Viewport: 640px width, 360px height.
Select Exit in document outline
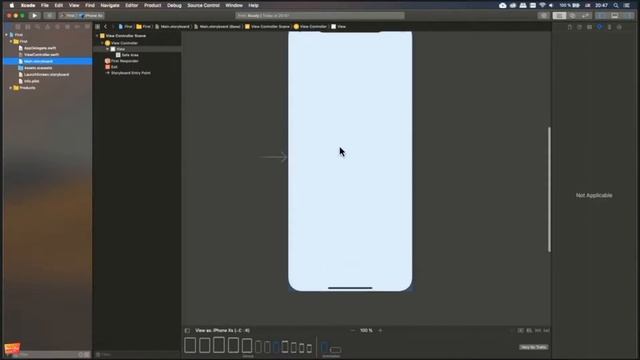click(113, 67)
